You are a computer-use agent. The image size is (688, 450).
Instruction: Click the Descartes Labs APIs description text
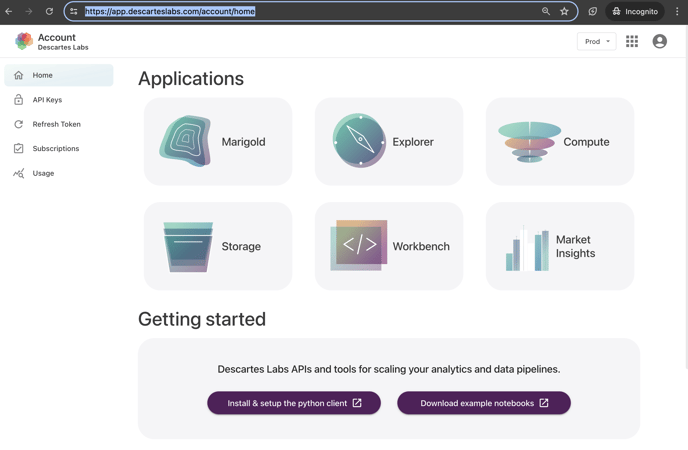(x=389, y=369)
